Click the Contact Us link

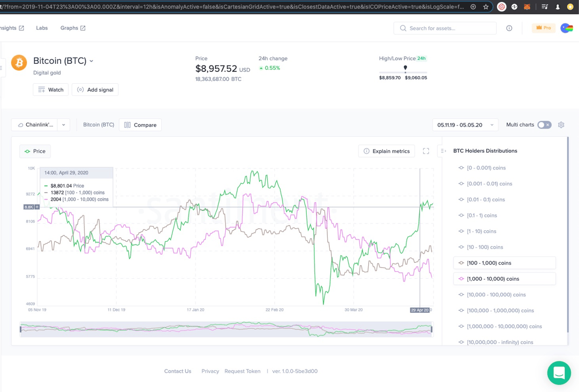(177, 371)
